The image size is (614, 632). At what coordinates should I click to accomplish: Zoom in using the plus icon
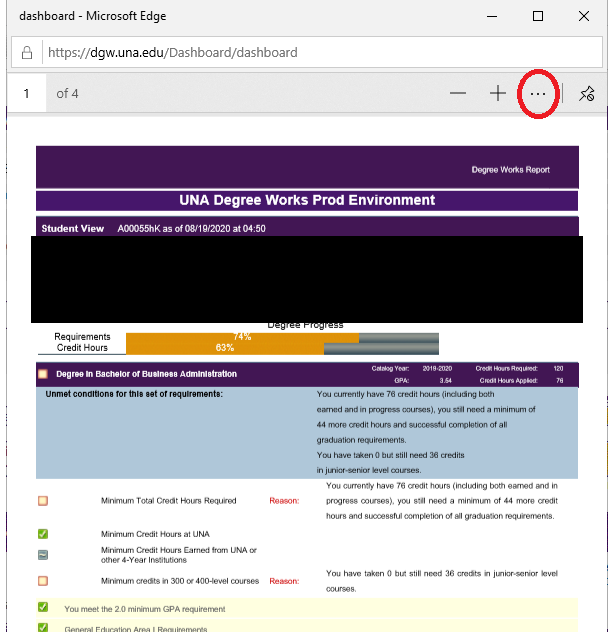point(498,93)
